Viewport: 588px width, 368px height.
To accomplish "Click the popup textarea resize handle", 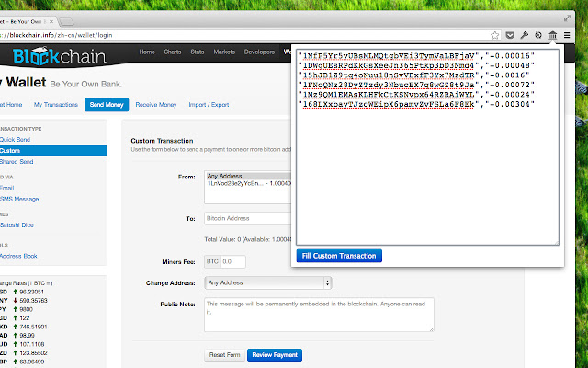I will 557,243.
